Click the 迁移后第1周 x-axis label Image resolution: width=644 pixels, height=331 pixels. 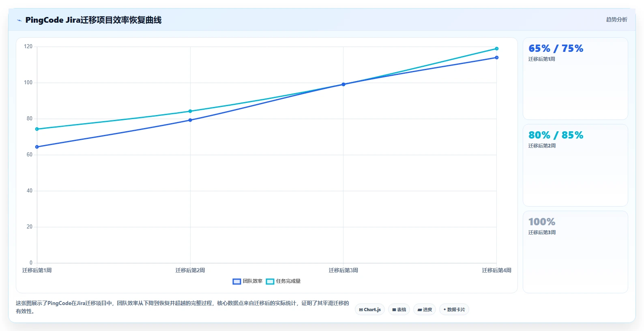(x=37, y=270)
